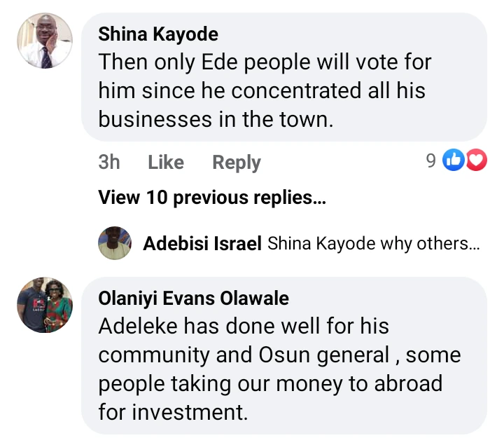The image size is (504, 438).
Task: Open Olaniyi Evans Olawale's profile photo
Action: coord(45,305)
